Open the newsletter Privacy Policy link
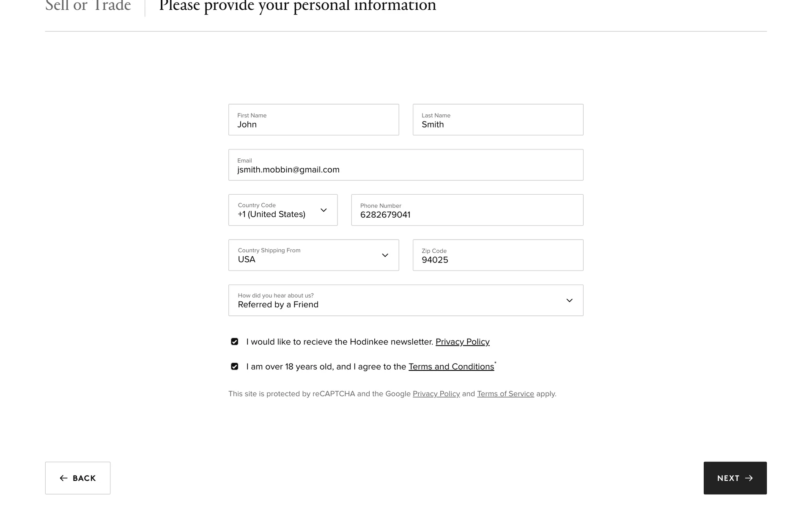The height and width of the screenshot is (508, 812). coord(462,342)
